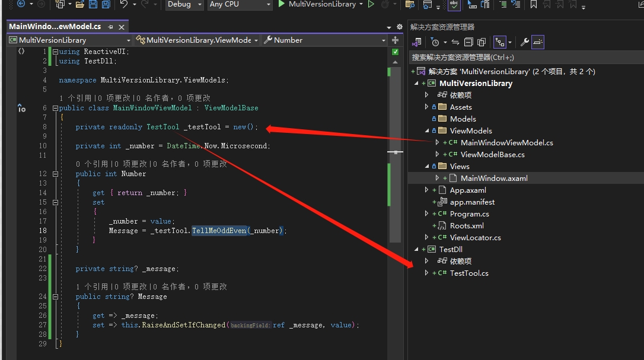This screenshot has width=644, height=360.
Task: Expand the Assets folder node
Action: pos(426,107)
